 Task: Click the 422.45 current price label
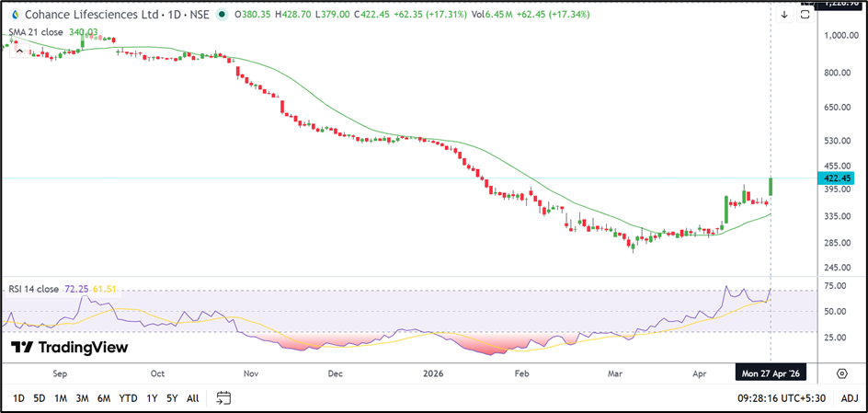(838, 178)
